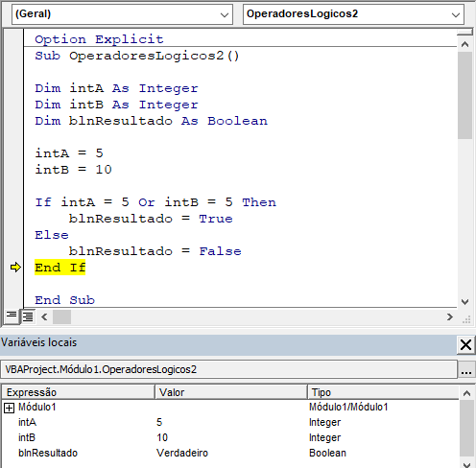Screen dimensions: 476x468
Task: Click blnResultado = False line
Action: [x=155, y=251]
